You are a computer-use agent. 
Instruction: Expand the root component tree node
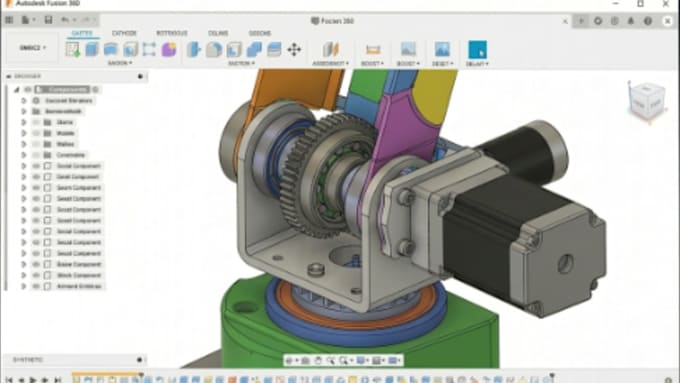pyautogui.click(x=16, y=89)
